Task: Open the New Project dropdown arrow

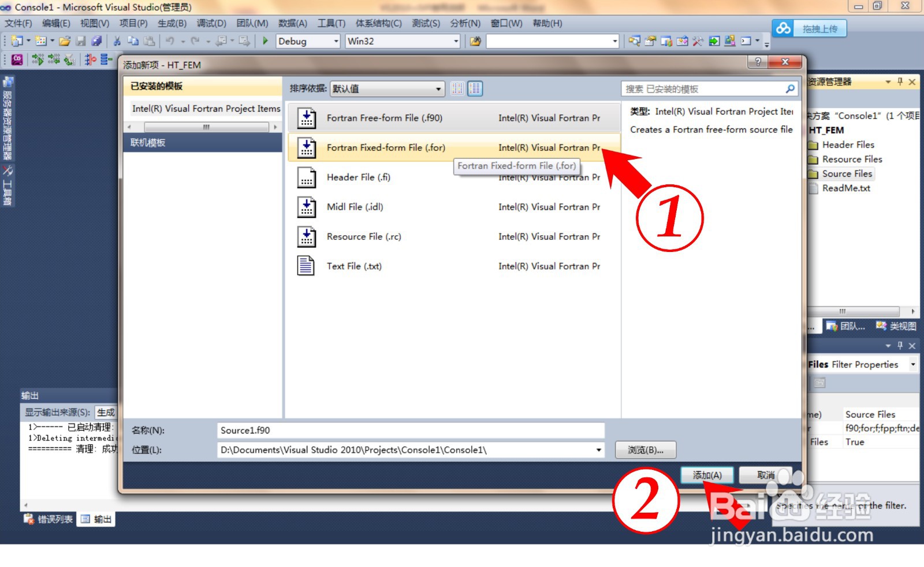Action: pyautogui.click(x=28, y=41)
